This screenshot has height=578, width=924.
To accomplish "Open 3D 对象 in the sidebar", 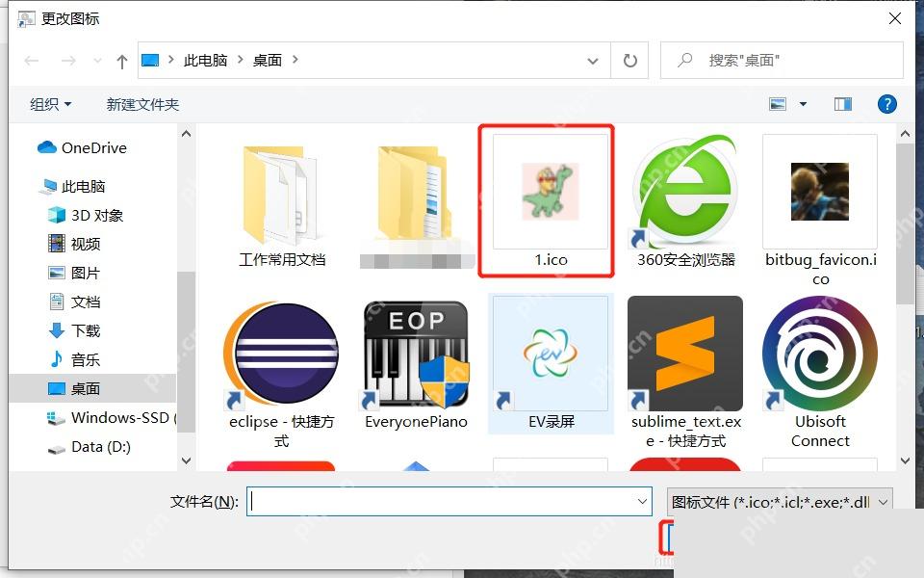I will coord(86,215).
